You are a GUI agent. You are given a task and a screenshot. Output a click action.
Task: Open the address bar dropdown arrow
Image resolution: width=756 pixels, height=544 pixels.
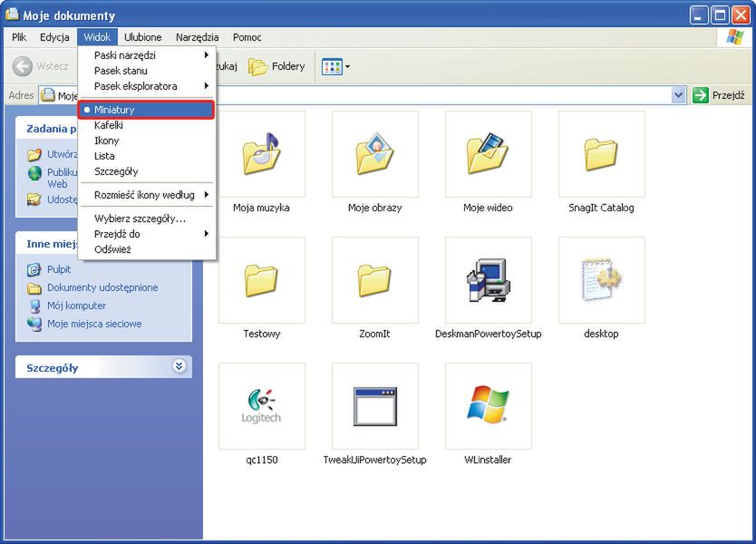point(679,95)
